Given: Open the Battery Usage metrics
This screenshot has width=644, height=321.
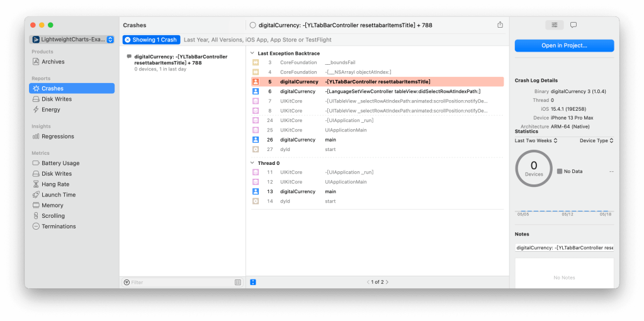Looking at the screenshot, I should pos(60,163).
